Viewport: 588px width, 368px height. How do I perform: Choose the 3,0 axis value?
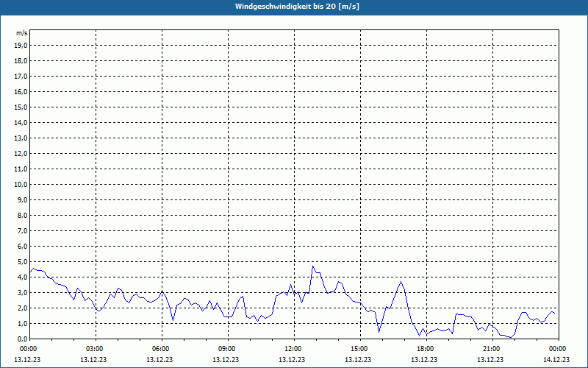(22, 292)
